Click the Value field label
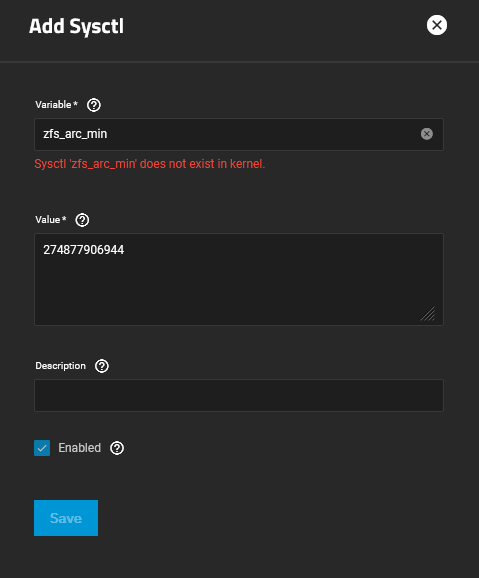 click(x=48, y=220)
